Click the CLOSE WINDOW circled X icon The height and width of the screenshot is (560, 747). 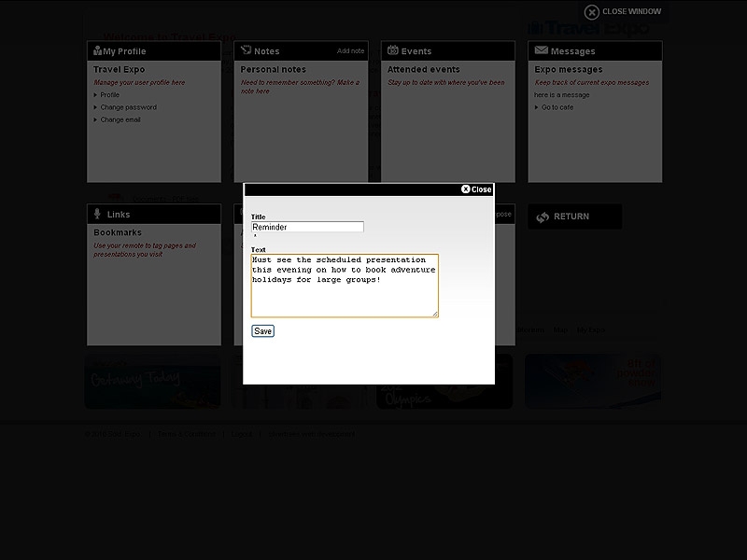pyautogui.click(x=591, y=12)
